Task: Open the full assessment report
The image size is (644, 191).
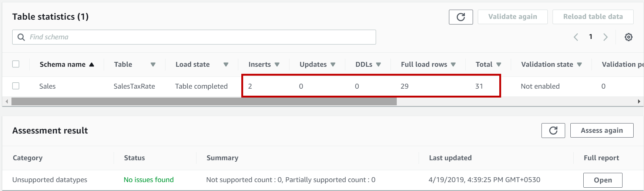Action: tap(603, 180)
